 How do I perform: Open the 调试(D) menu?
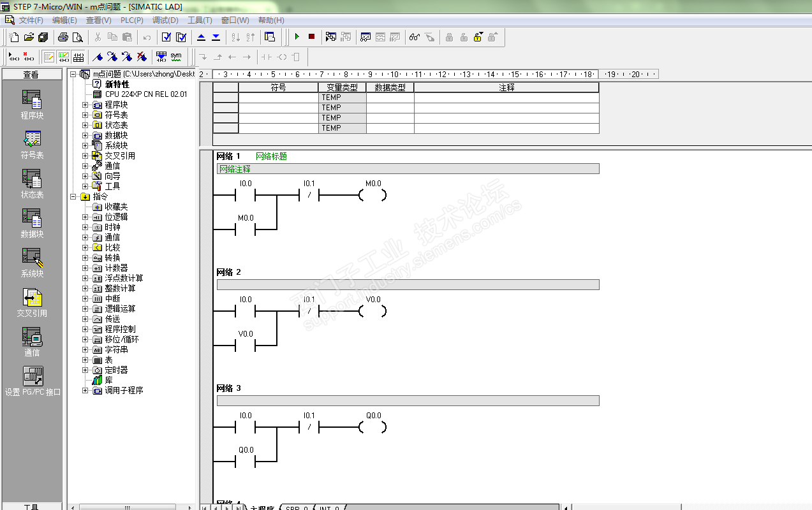click(x=165, y=20)
